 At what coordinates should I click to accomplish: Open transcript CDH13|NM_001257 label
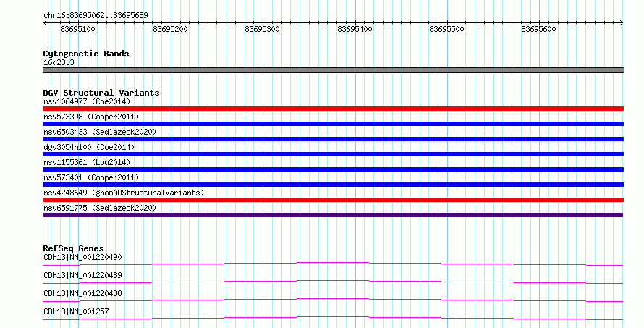point(76,311)
